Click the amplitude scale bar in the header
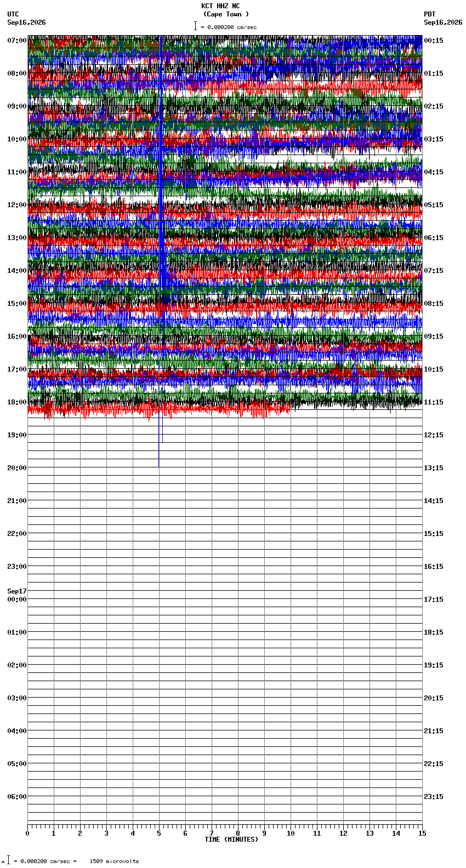Image resolution: width=466 pixels, height=868 pixels. pyautogui.click(x=195, y=26)
